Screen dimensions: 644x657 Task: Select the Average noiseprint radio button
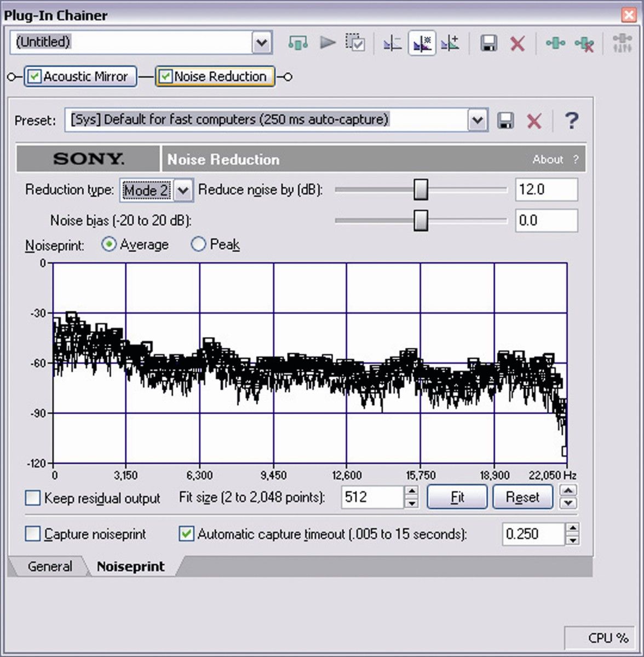tap(109, 244)
